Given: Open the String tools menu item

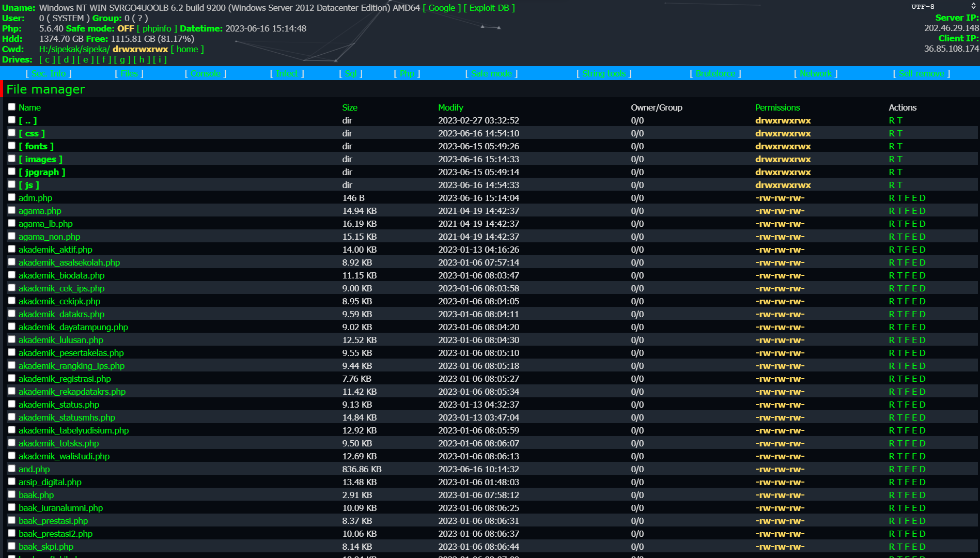Looking at the screenshot, I should (604, 73).
